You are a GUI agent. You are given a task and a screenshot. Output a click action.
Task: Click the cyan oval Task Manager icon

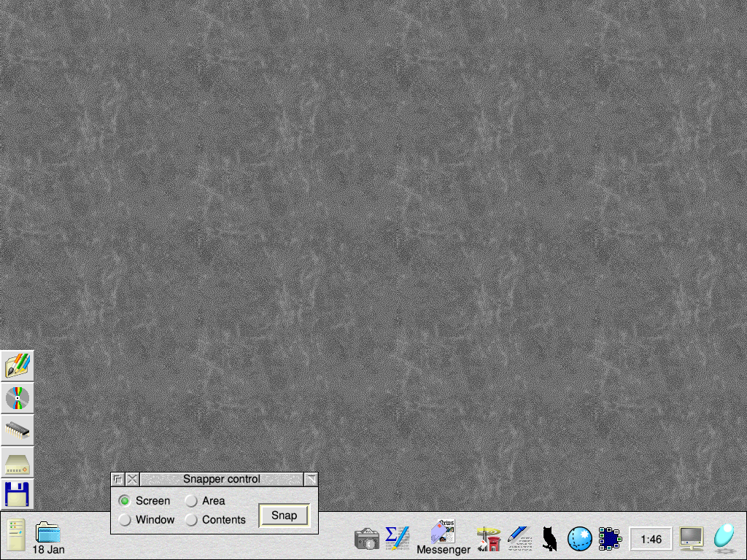[724, 537]
